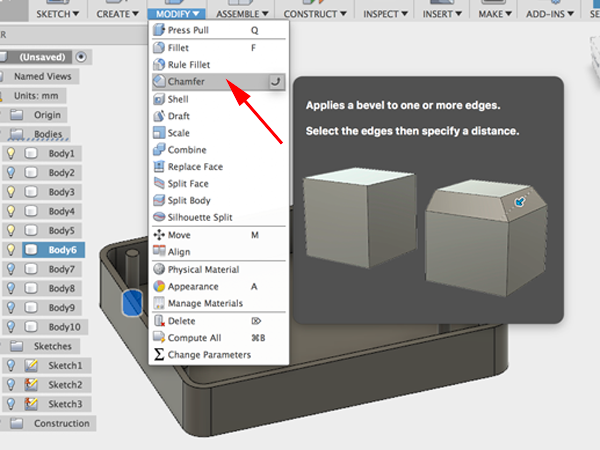
Task: Open the ADD-INS dropdown menu
Action: 550,14
